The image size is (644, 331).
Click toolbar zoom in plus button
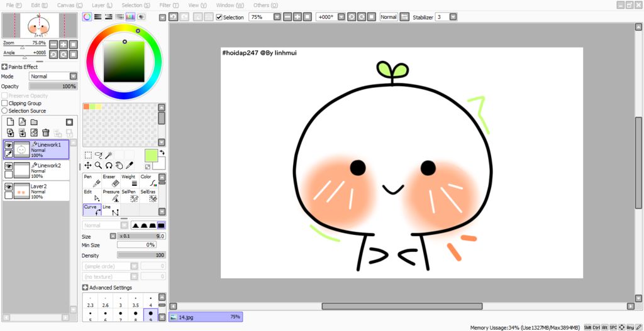pyautogui.click(x=297, y=17)
